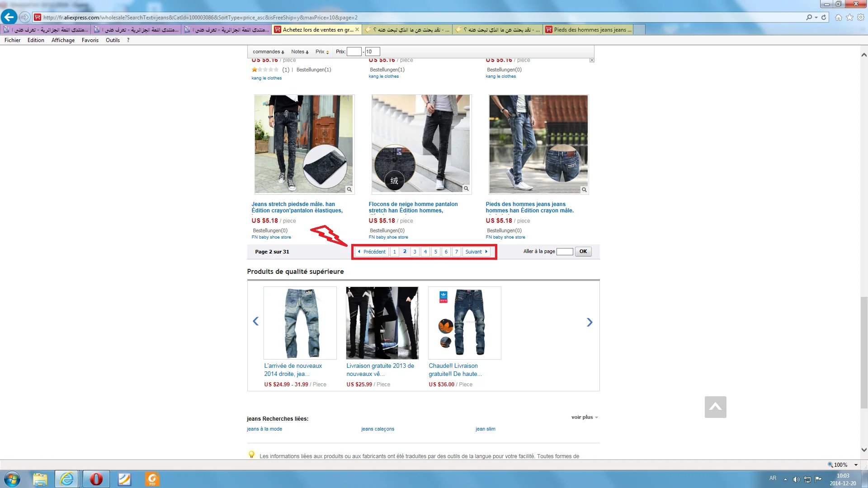
Task: Launch Opera from the taskbar
Action: pos(96,479)
